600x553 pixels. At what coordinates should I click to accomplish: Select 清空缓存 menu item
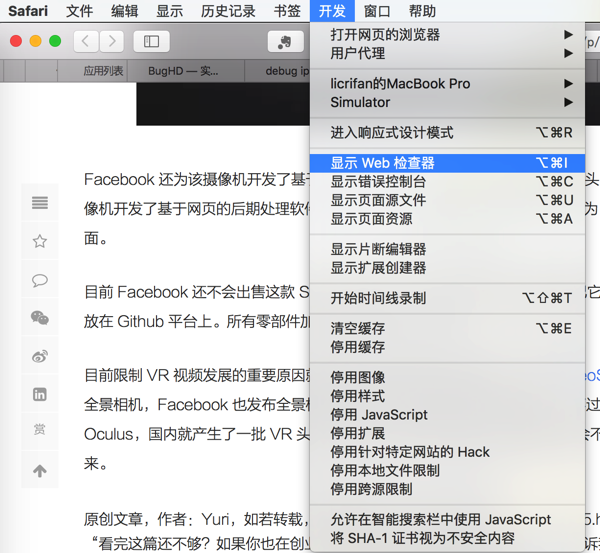pos(447,328)
